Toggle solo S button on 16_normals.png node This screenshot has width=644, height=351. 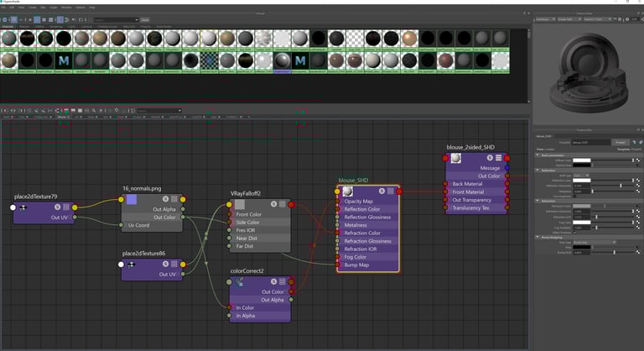(165, 199)
